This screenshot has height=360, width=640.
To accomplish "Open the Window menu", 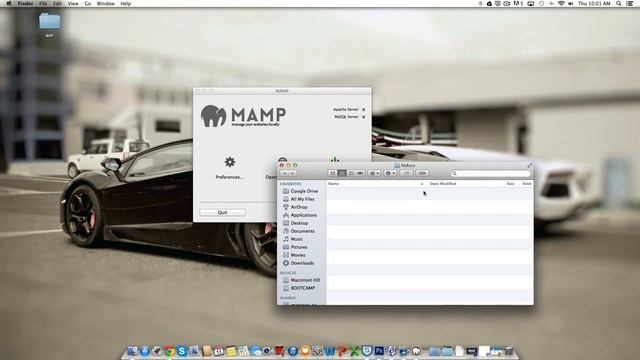I will pyautogui.click(x=105, y=3).
